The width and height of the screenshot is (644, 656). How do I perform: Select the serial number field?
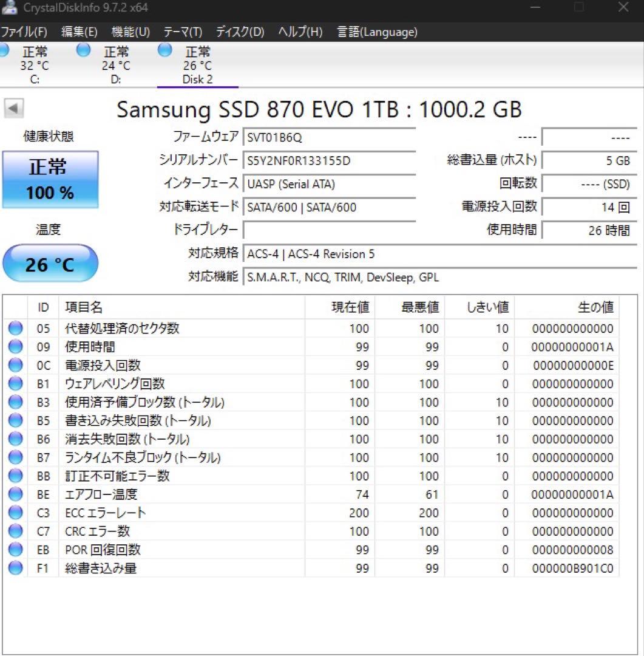pos(330,160)
